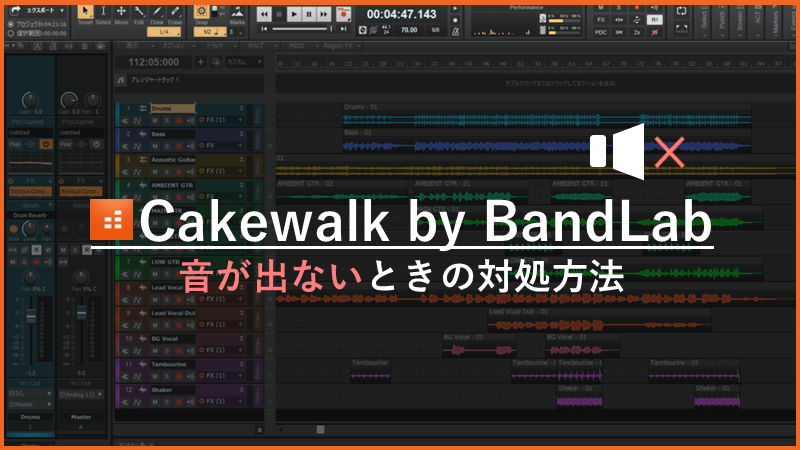800x450 pixels.
Task: Start playback with the Play button
Action: point(294,14)
